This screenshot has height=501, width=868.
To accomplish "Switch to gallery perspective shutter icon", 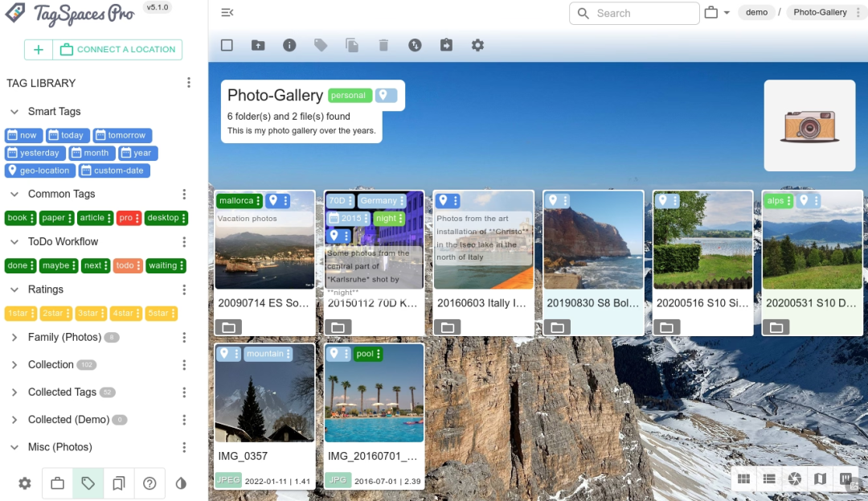I will tap(794, 478).
